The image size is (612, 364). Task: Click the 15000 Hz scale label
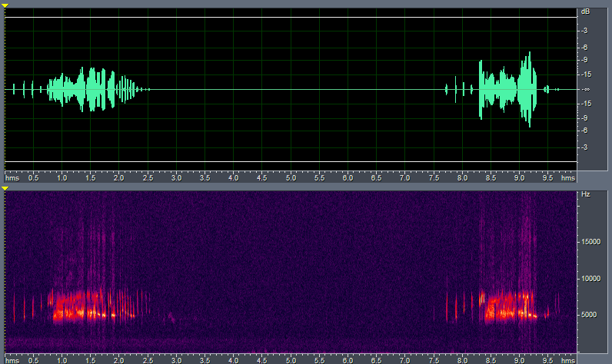tap(590, 242)
